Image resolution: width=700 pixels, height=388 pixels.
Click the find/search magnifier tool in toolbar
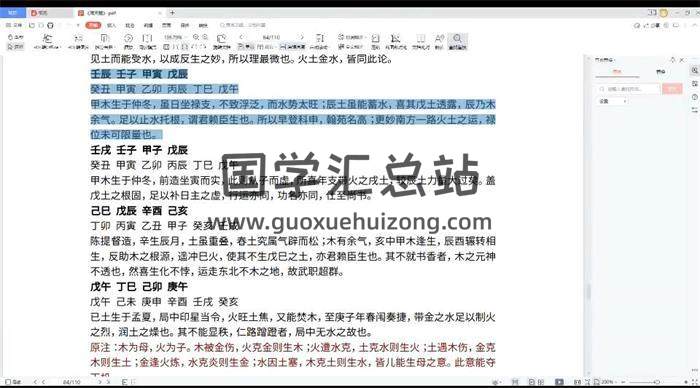(457, 41)
